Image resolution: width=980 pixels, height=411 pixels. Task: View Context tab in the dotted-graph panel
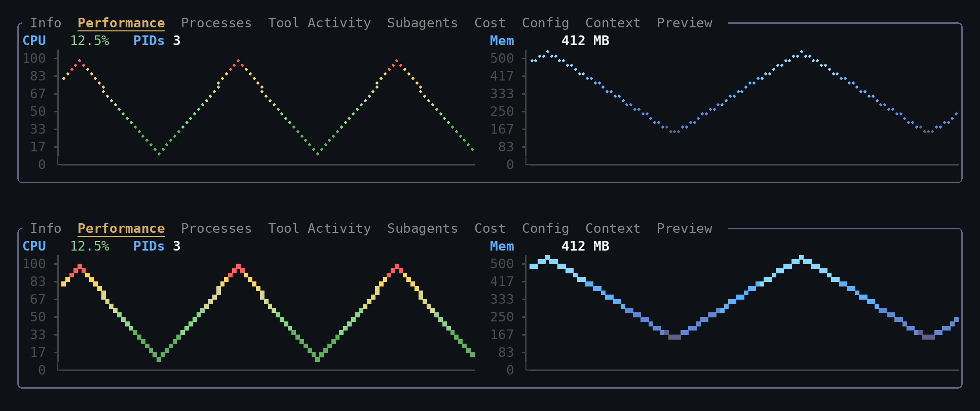pos(613,23)
